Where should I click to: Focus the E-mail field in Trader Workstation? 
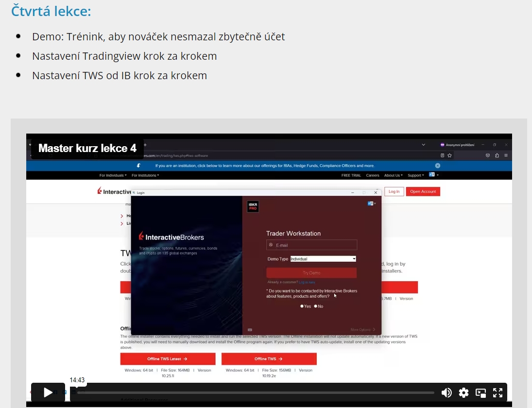click(x=311, y=245)
